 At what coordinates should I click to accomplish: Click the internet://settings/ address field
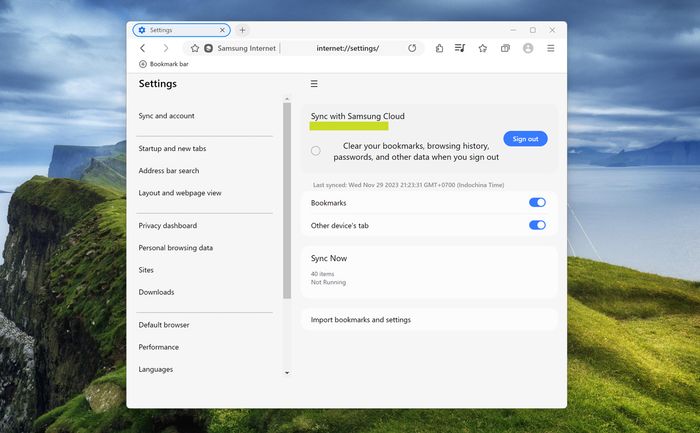[348, 48]
